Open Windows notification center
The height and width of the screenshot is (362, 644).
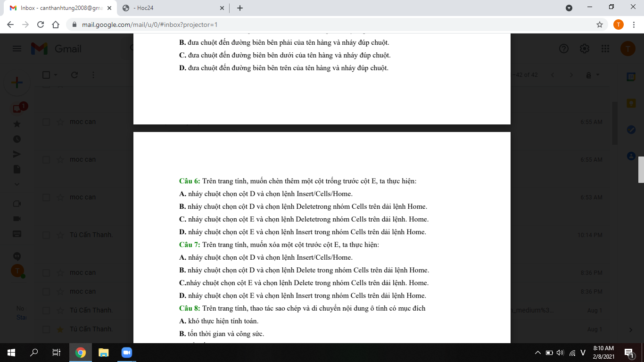point(628,353)
